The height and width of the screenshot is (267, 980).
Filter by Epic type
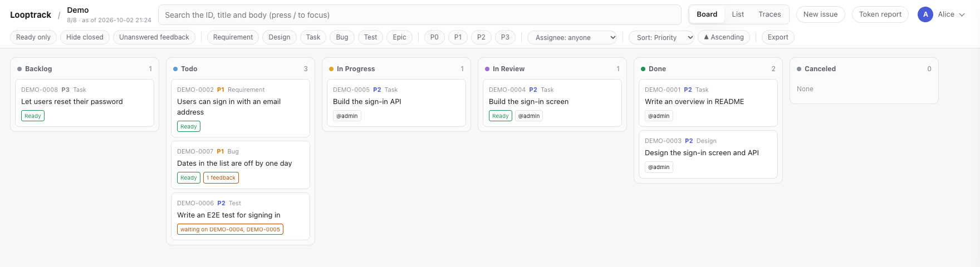tap(400, 37)
